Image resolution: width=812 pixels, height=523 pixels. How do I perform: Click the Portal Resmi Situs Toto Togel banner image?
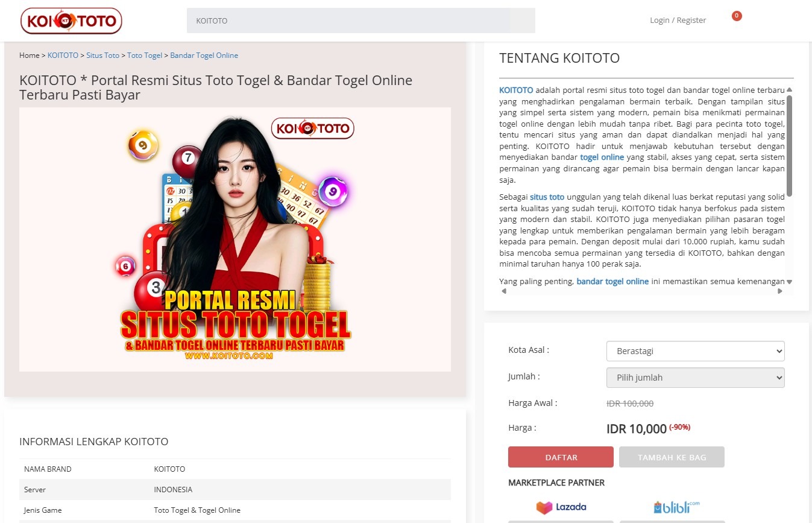coord(235,239)
